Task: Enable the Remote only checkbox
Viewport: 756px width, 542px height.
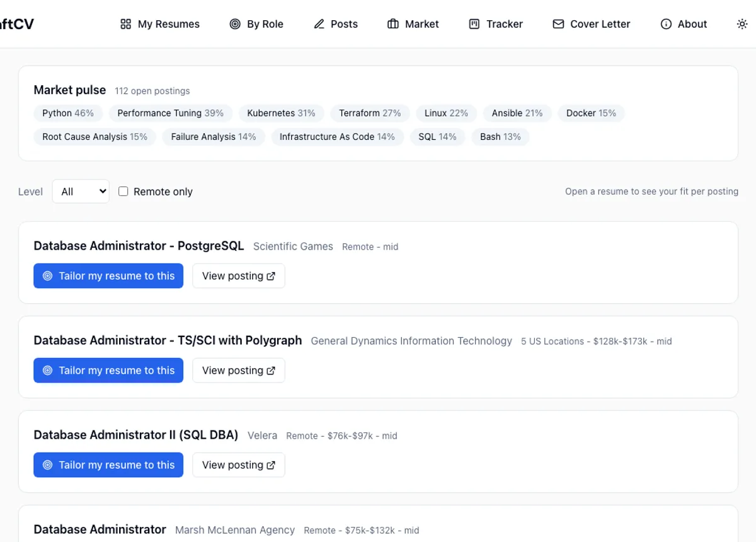Action: coord(123,192)
